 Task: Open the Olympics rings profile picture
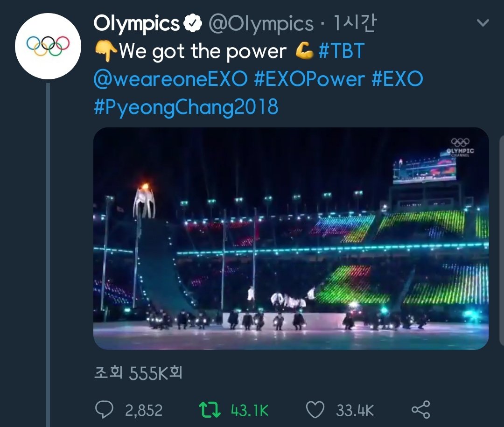(x=48, y=46)
